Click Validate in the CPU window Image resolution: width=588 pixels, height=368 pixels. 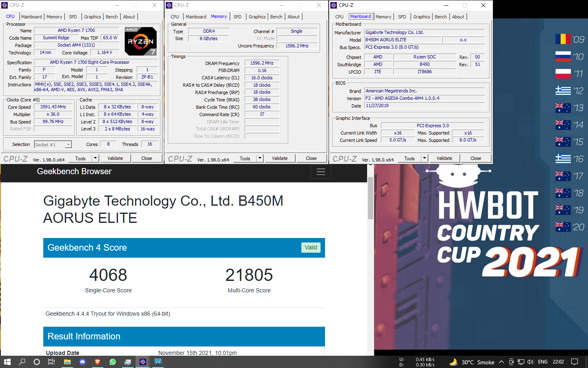[x=115, y=158]
